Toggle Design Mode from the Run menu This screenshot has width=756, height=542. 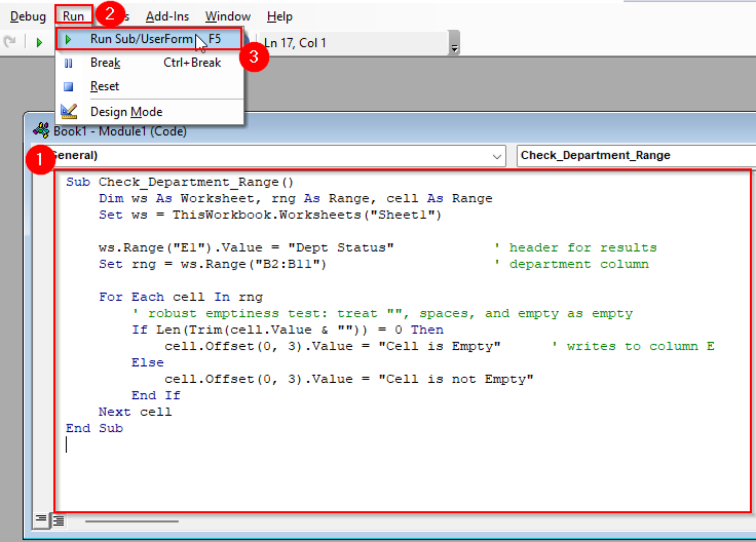126,111
